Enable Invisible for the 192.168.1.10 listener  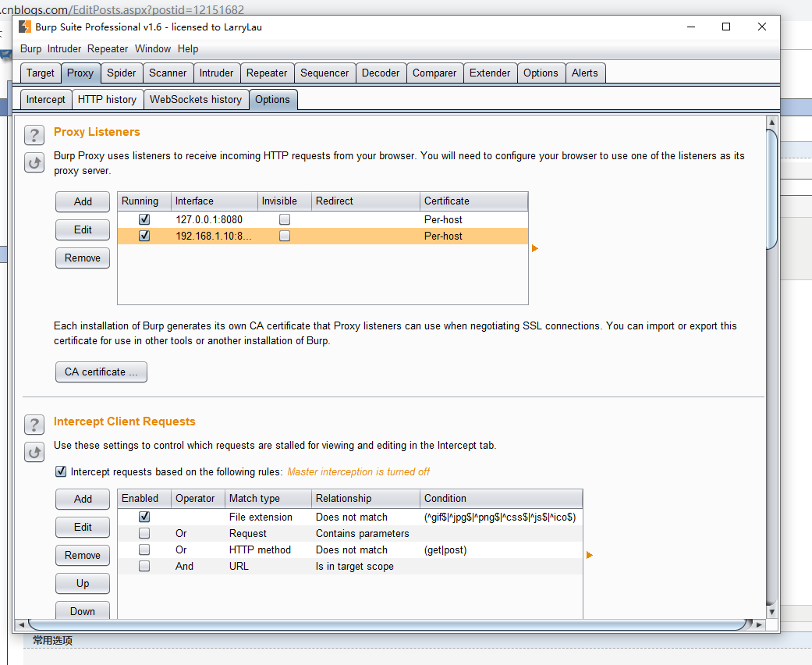click(x=285, y=236)
